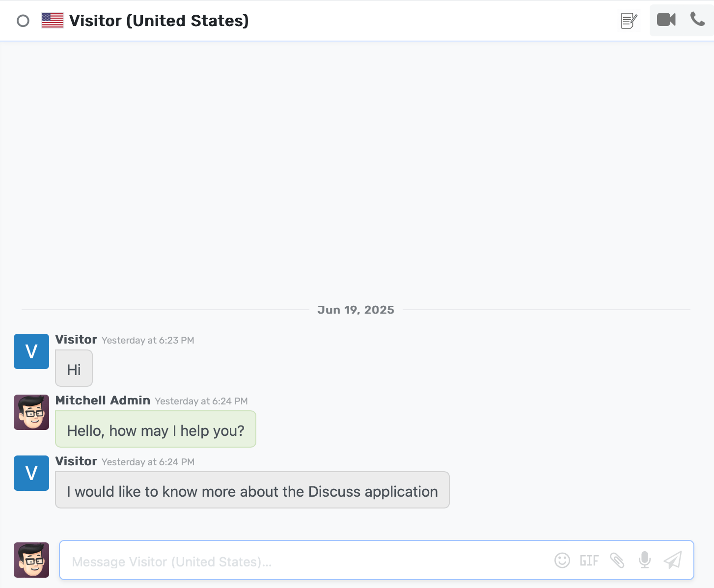This screenshot has height=588, width=714.
Task: Click the Discuss application question message bubble
Action: [252, 491]
